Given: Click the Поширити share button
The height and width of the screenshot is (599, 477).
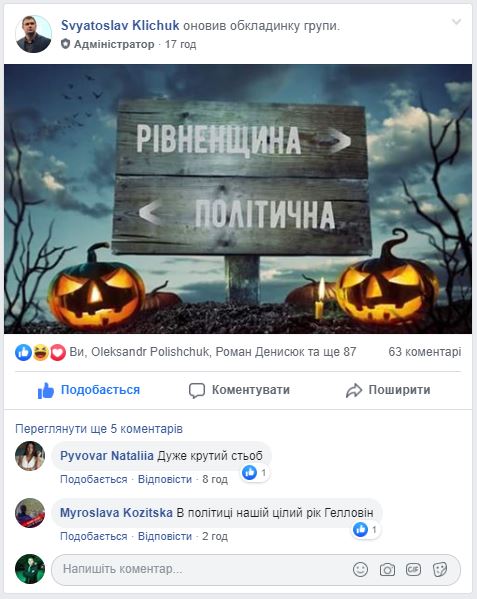Looking at the screenshot, I should [x=388, y=390].
